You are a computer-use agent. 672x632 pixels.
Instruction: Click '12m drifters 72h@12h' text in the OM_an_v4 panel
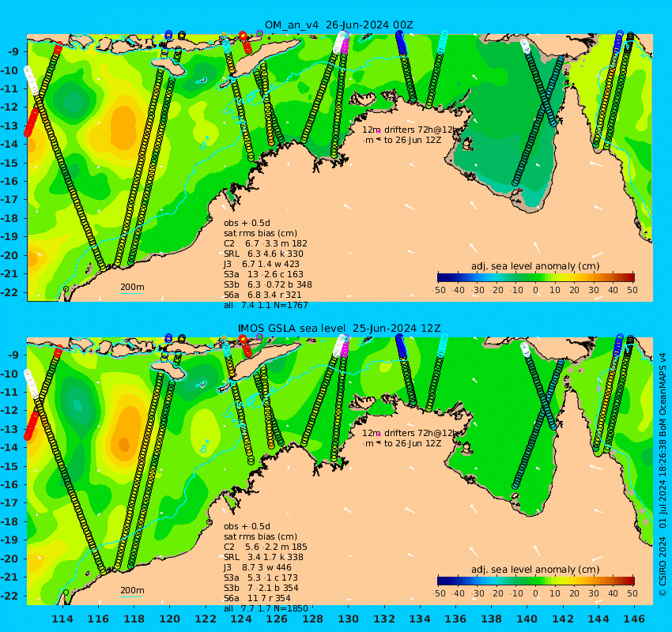coord(410,130)
